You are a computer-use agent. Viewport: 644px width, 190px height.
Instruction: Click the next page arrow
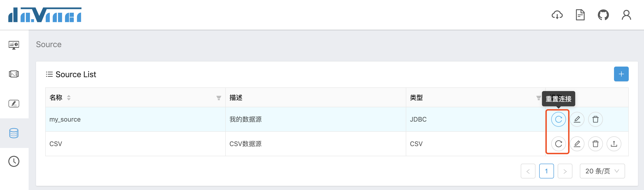[565, 171]
